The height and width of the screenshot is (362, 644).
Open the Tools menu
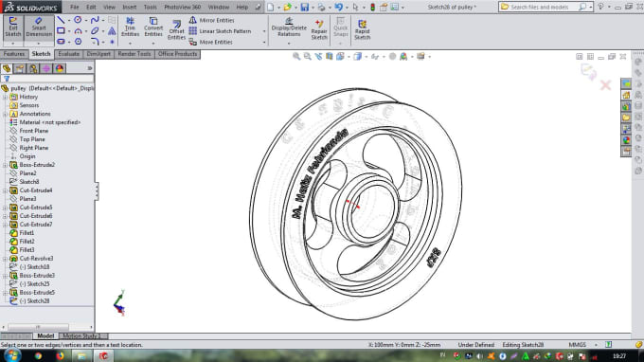(150, 7)
